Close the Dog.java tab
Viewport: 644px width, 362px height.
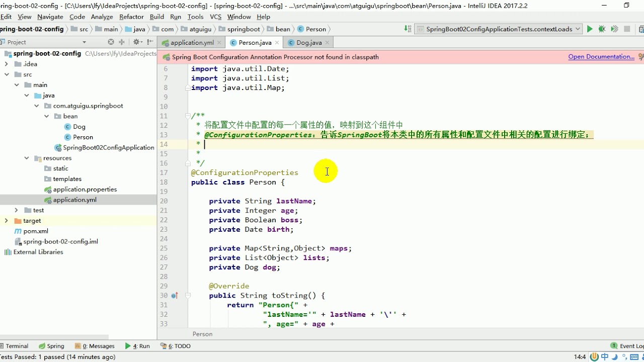click(327, 43)
